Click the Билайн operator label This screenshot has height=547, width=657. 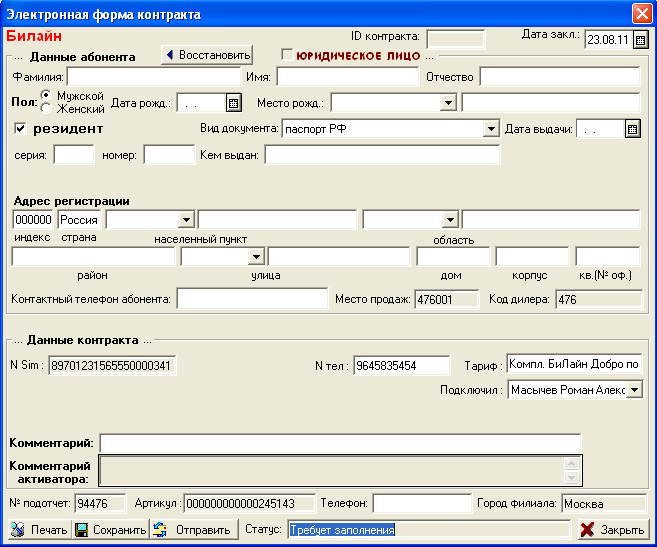click(34, 36)
